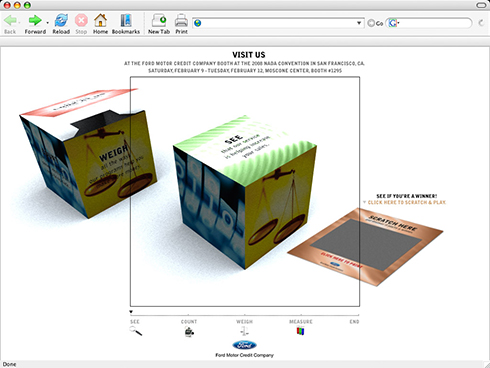This screenshot has width=490, height=368.
Task: Click the Forward arrow button
Action: coord(35,21)
